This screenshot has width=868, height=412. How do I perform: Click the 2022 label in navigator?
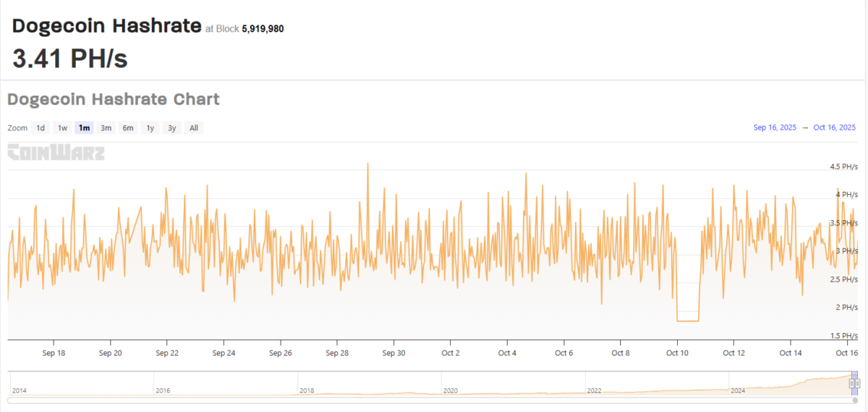point(594,390)
